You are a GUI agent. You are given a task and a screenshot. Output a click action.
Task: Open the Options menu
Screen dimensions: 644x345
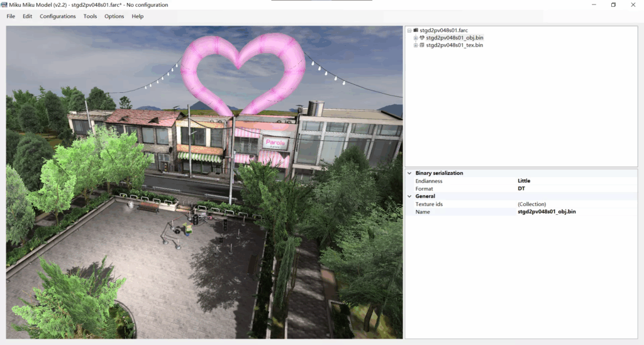[x=114, y=16]
